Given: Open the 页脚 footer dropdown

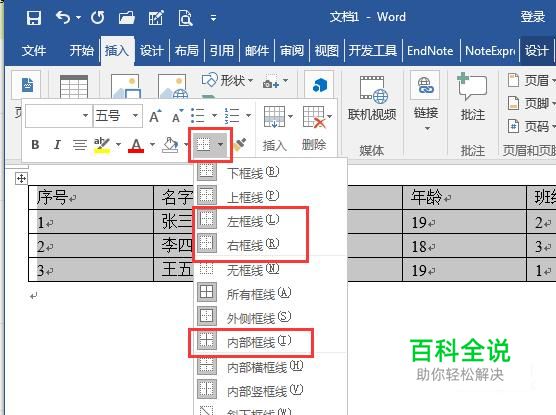Looking at the screenshot, I should (531, 103).
